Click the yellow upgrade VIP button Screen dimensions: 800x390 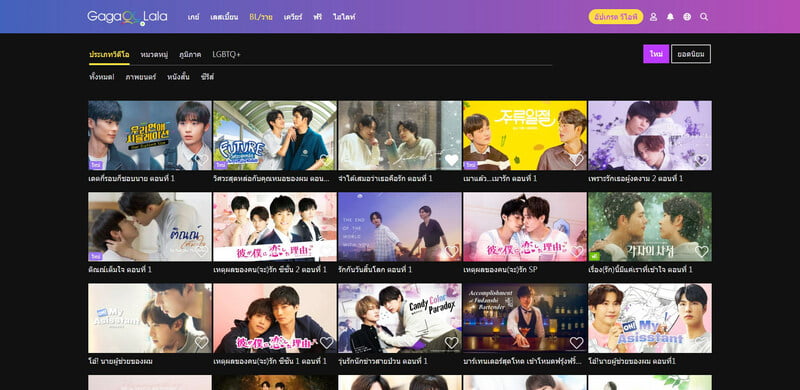(x=616, y=17)
